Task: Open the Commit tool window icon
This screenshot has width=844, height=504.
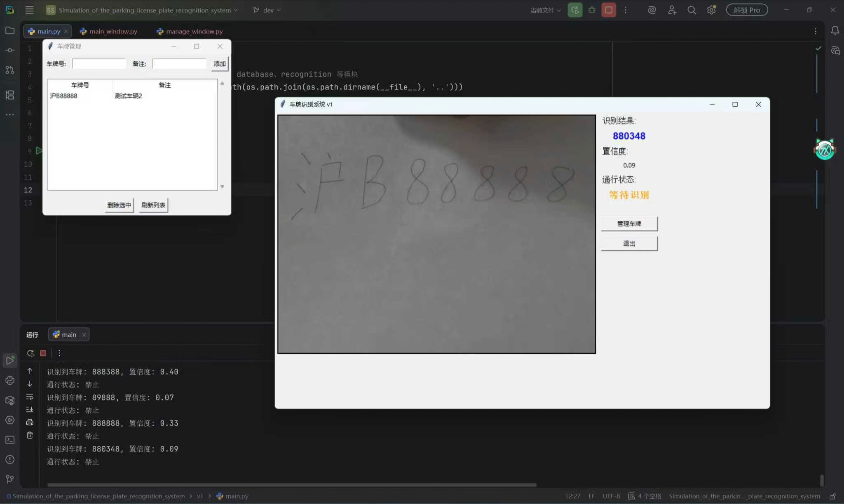Action: [x=10, y=50]
